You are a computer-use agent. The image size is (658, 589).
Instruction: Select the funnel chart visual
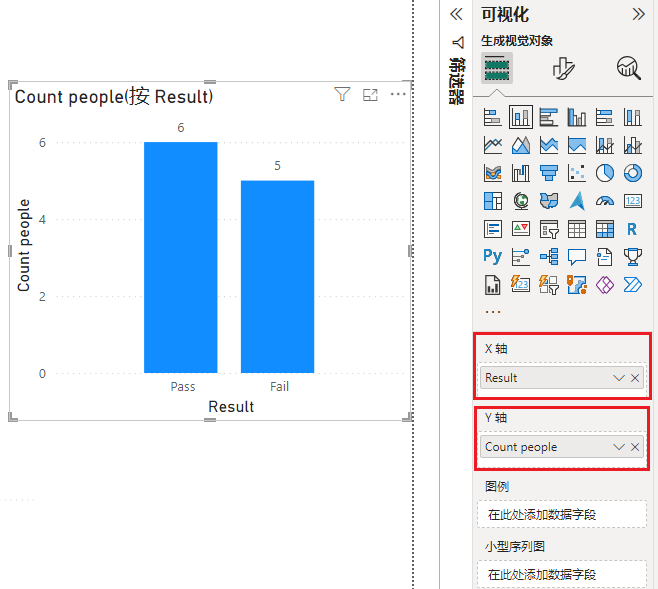pos(549,173)
